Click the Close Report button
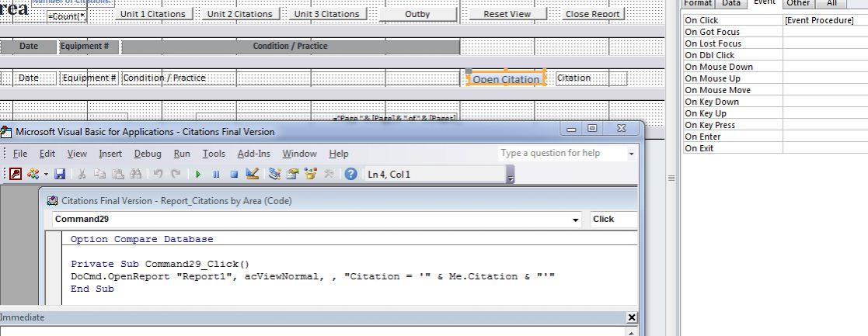Viewport: 868px width, 336px height. [592, 14]
